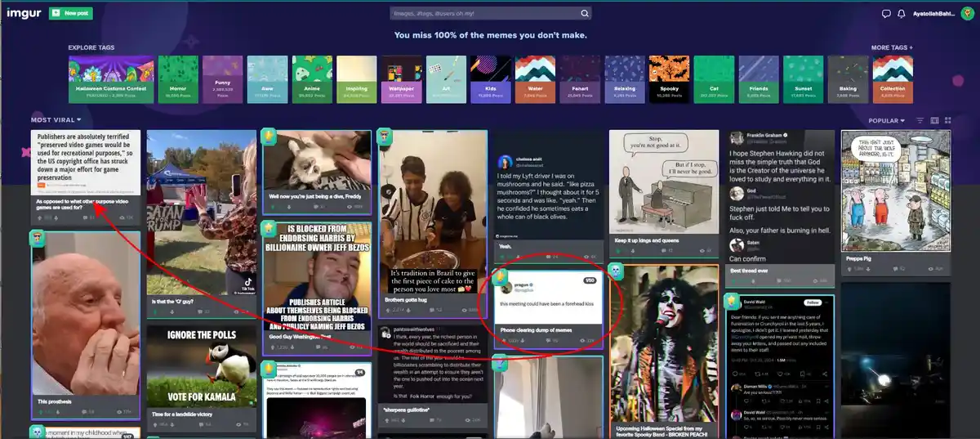
Task: Click the badge icon on 'Brothers gotta hug' post
Action: pos(385,137)
